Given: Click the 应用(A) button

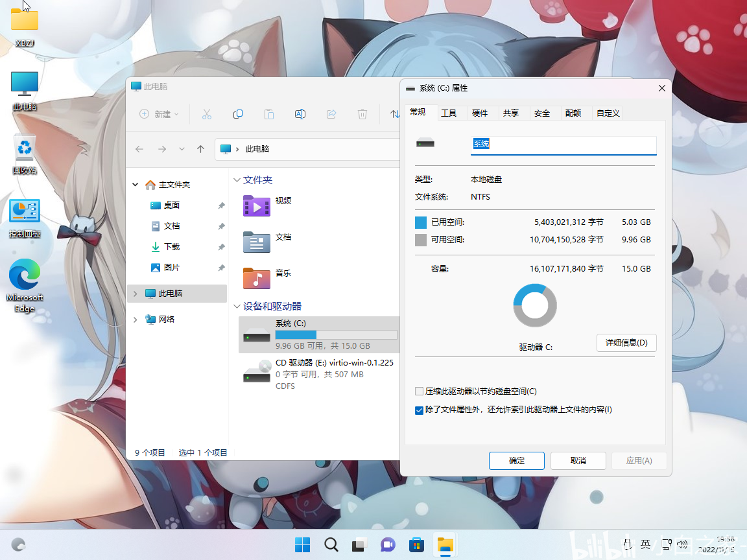Looking at the screenshot, I should 639,460.
